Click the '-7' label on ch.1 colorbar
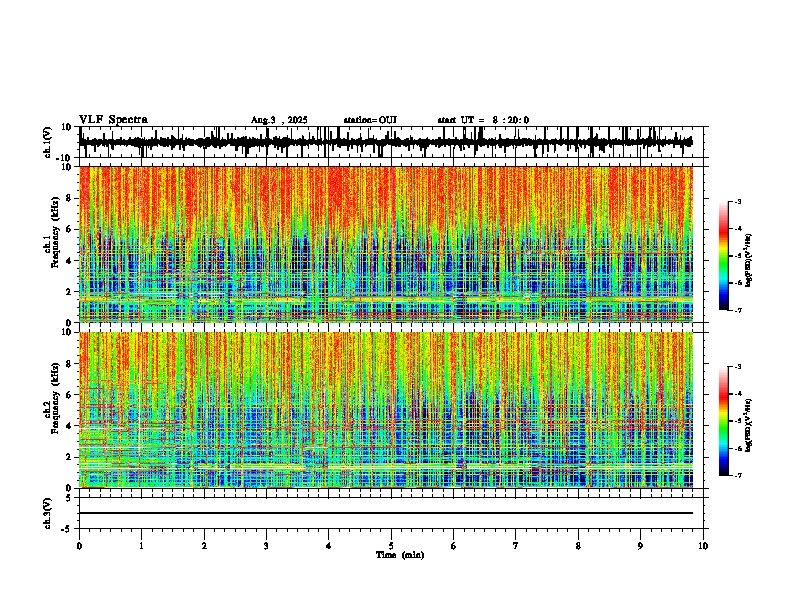The height and width of the screenshot is (612, 792). (x=738, y=310)
